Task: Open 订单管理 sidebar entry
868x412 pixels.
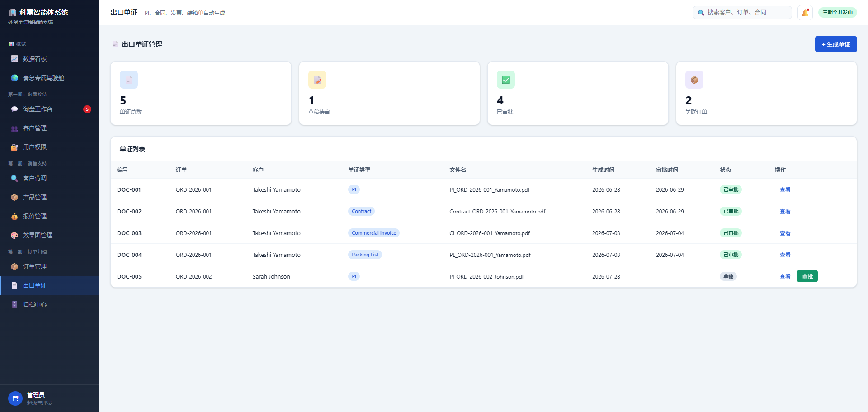Action: 50,266
